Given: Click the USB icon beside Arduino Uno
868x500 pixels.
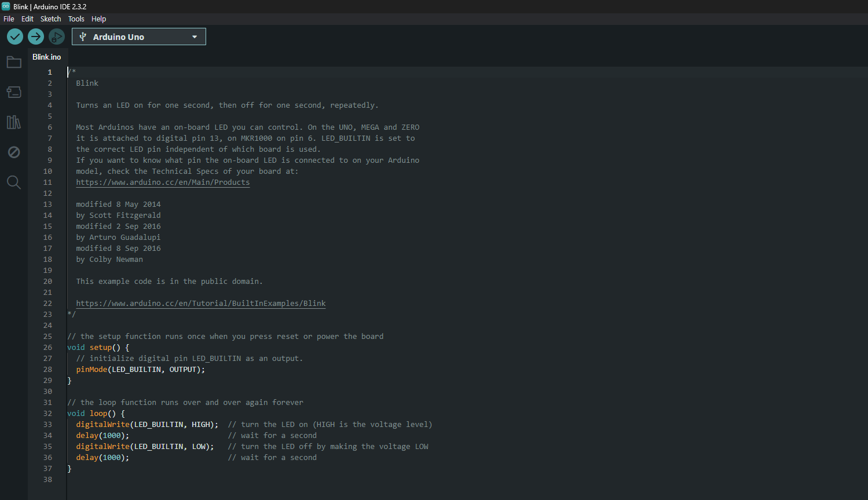Looking at the screenshot, I should (x=83, y=37).
